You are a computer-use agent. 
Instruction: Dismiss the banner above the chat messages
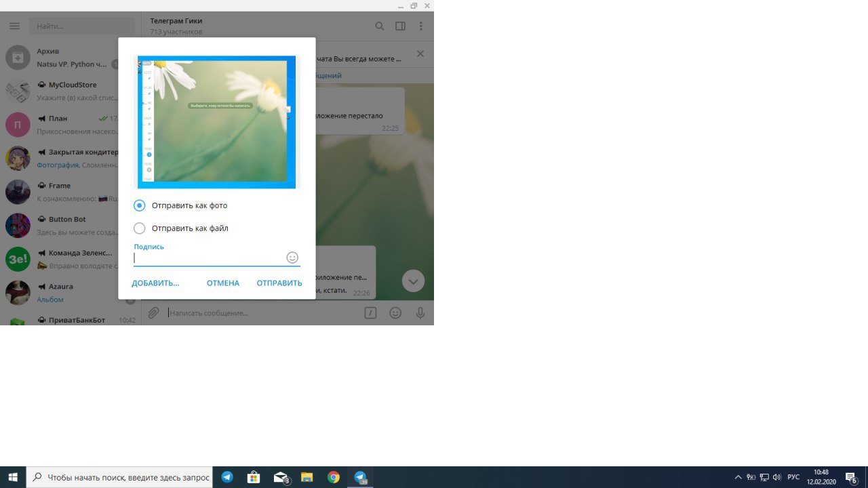420,54
